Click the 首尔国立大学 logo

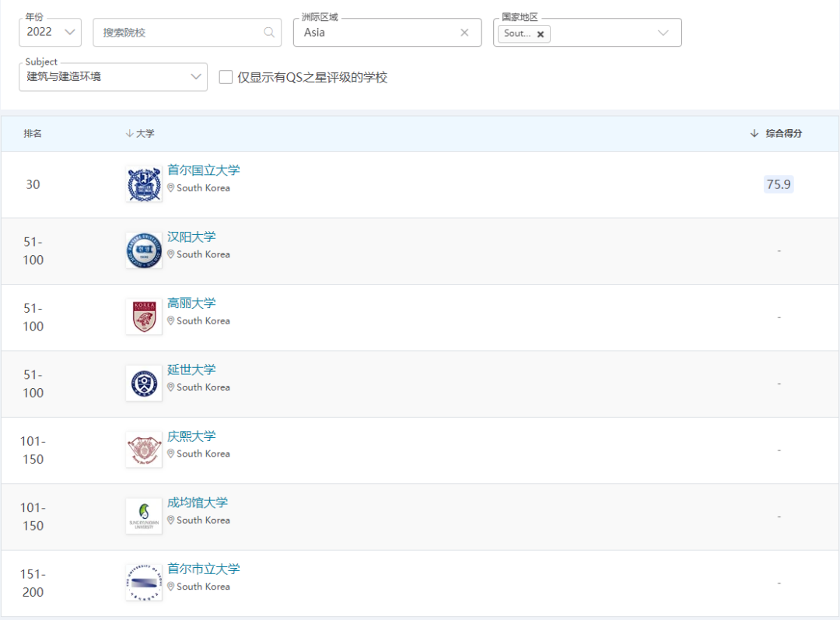tap(144, 184)
